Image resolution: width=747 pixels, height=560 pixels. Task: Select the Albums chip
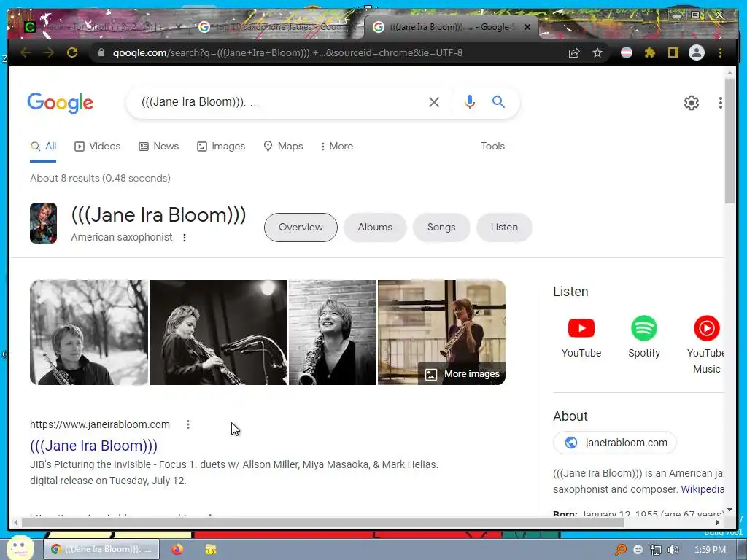375,227
